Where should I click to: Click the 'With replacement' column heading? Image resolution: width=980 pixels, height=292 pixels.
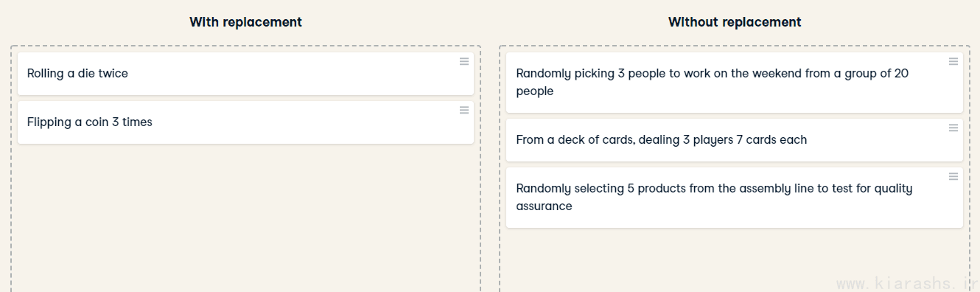pos(245,22)
